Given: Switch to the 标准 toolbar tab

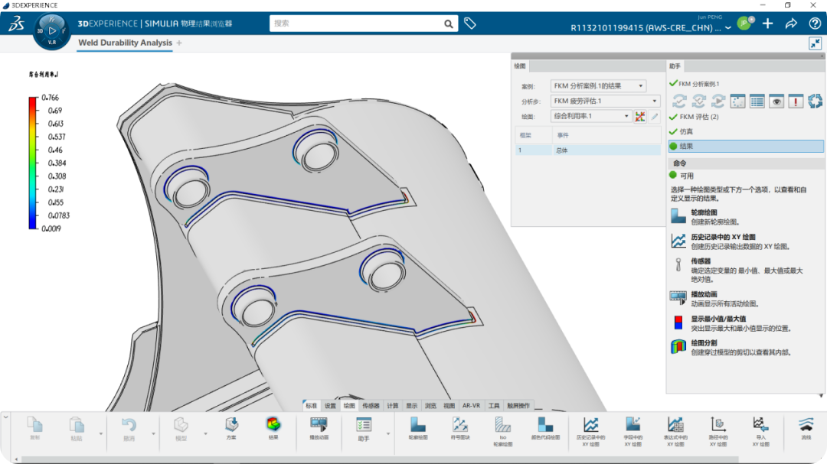Looking at the screenshot, I should pyautogui.click(x=311, y=405).
